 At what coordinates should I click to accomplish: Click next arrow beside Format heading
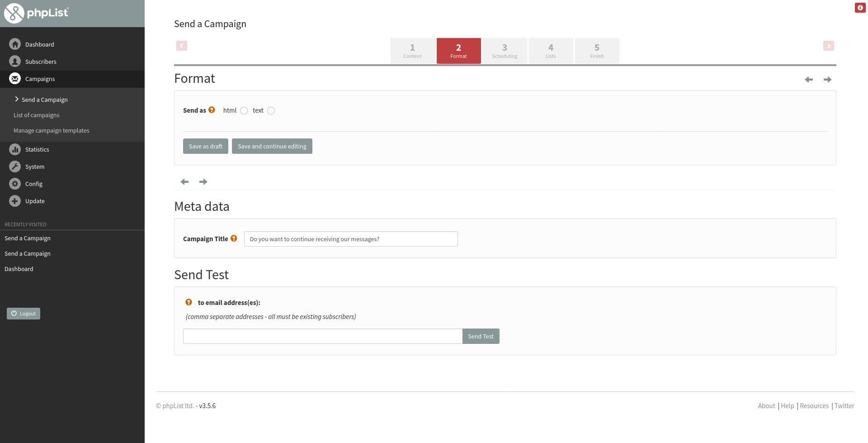click(827, 80)
